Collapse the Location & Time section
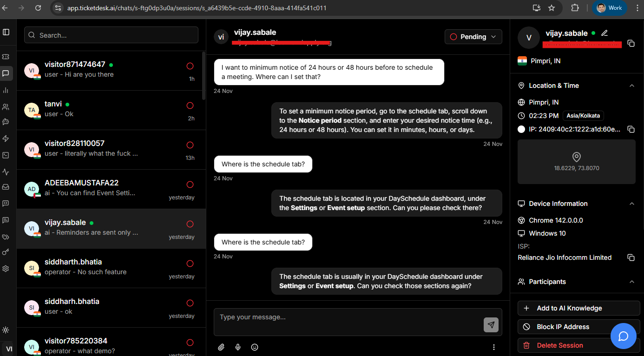The height and width of the screenshot is (356, 644). [x=631, y=86]
